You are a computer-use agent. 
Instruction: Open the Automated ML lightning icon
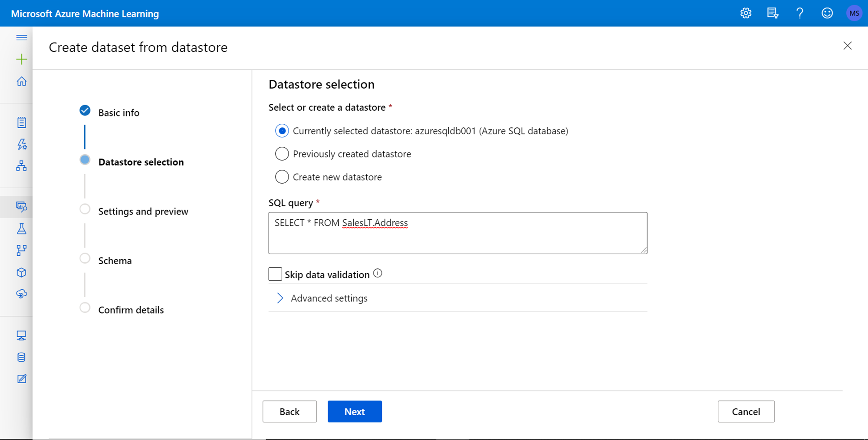21,144
